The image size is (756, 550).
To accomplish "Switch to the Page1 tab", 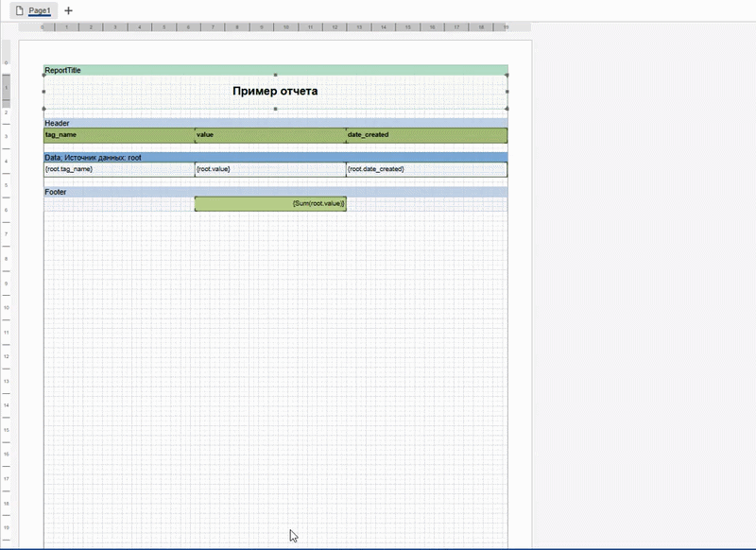I will 39,10.
